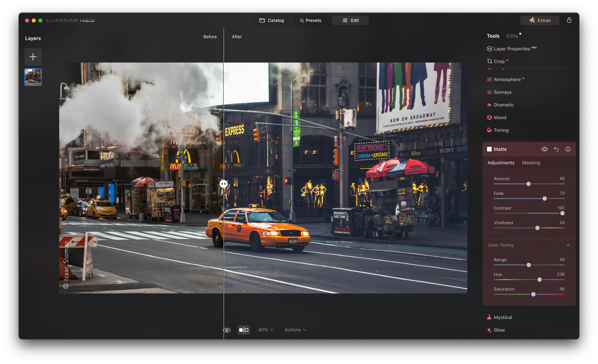This screenshot has height=364, width=598.
Task: Switch to the Edits tab
Action: click(x=512, y=36)
